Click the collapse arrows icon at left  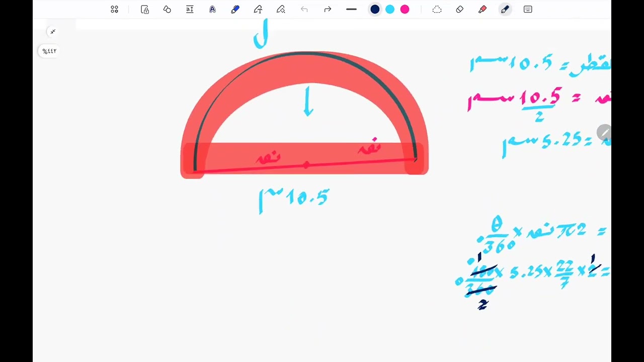pos(52,32)
